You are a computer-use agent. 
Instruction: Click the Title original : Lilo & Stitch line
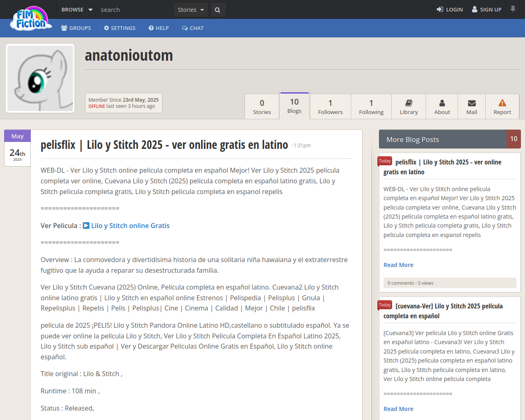tap(82, 374)
